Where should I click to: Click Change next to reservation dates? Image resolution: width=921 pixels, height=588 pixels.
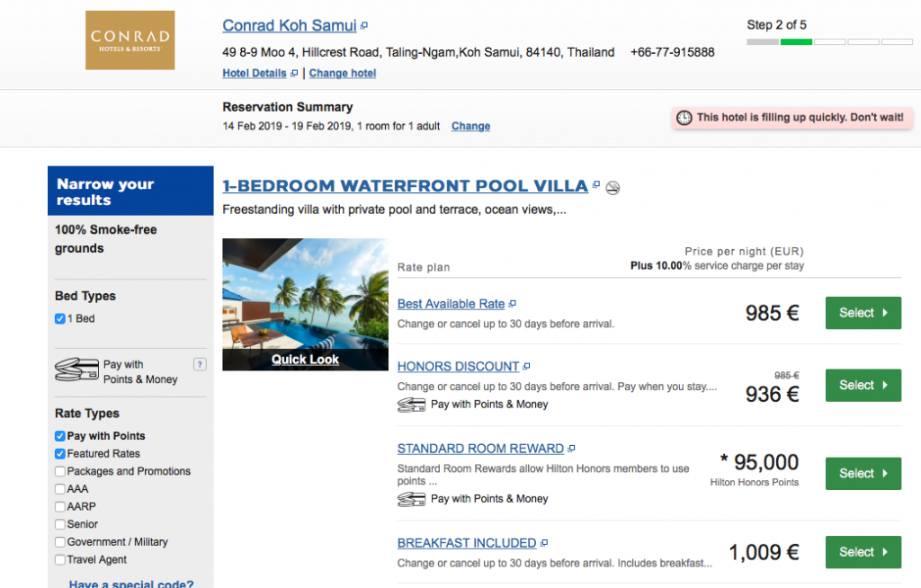click(x=470, y=126)
